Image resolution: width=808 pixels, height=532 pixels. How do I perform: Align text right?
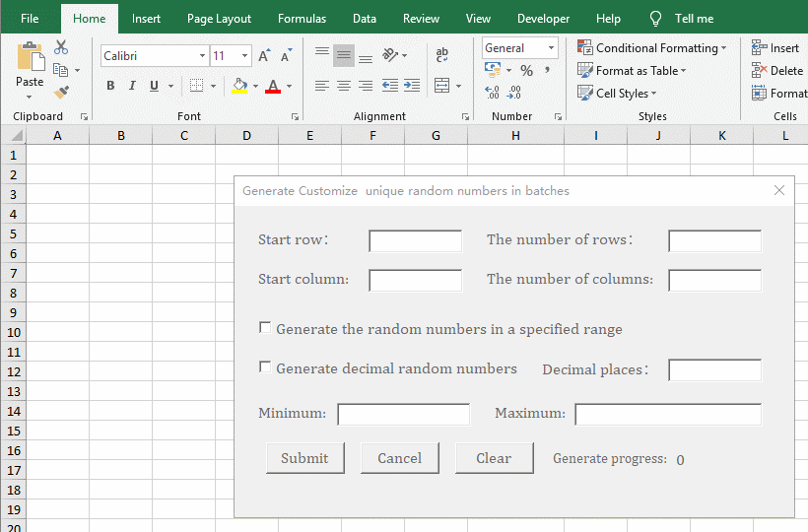pyautogui.click(x=366, y=86)
